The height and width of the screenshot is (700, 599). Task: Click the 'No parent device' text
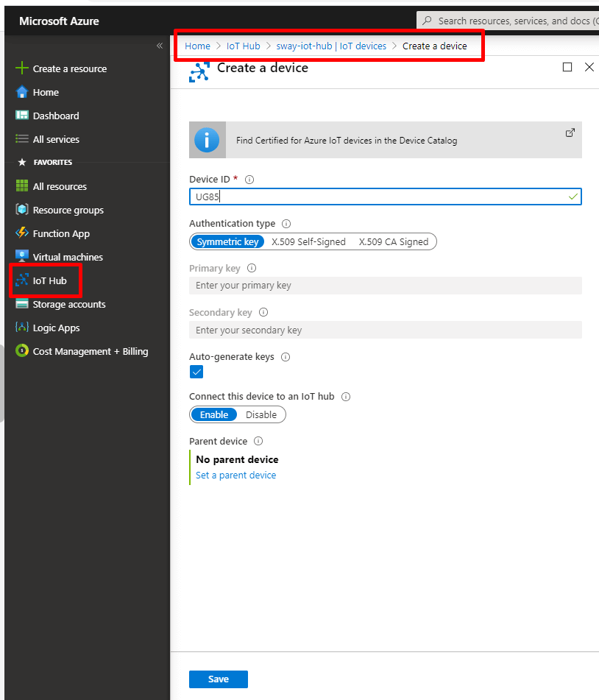[237, 459]
